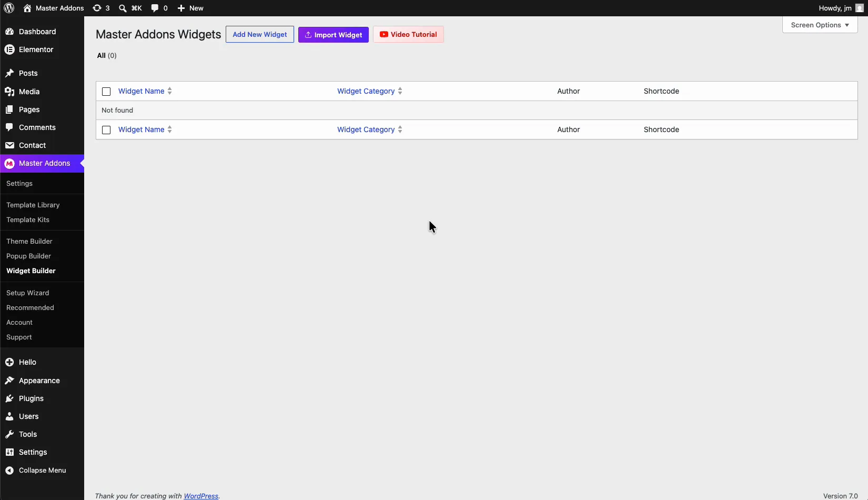Click the Comments icon in sidebar
Screen dimensions: 868x500
[9, 127]
